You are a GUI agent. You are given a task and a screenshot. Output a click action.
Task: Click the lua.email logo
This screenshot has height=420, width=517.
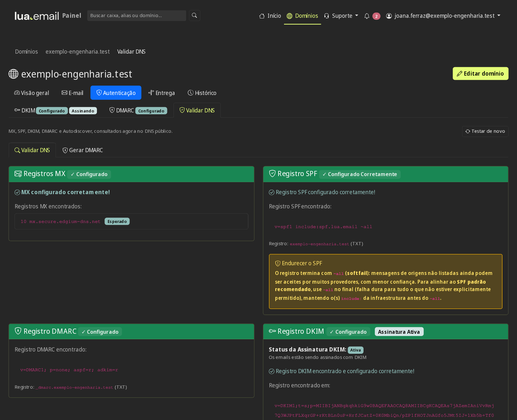click(37, 16)
